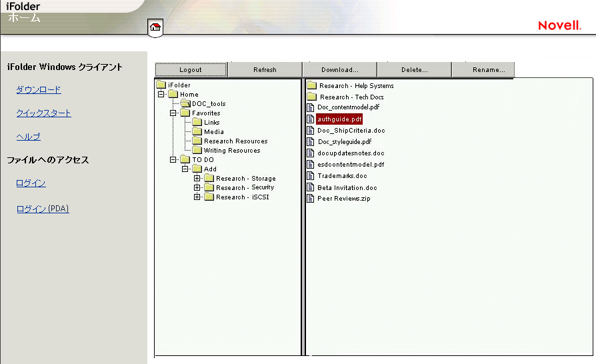Click the Doc_contentmodel.pdf file icon
The image size is (596, 364).
pyautogui.click(x=311, y=107)
